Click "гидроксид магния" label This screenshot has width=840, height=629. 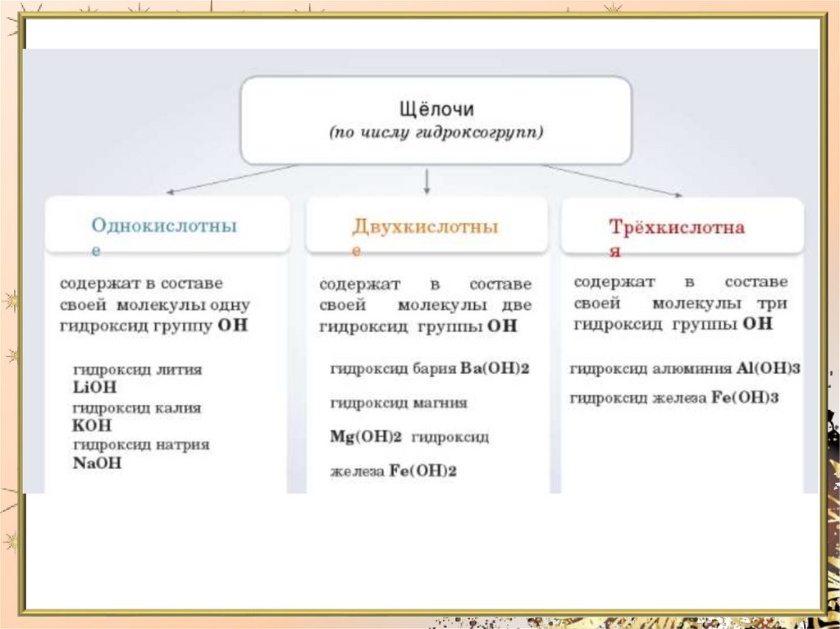pos(399,403)
